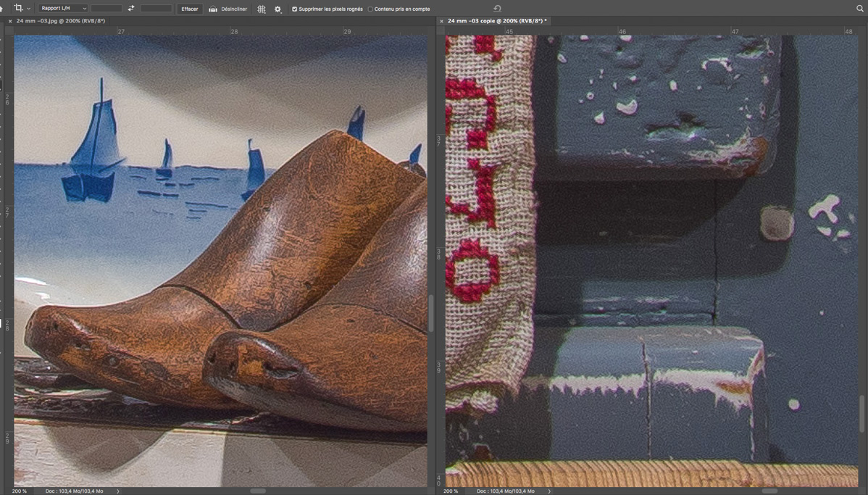Switch to the 24 mm -03.jpg tab
The width and height of the screenshot is (868, 495).
[x=61, y=21]
